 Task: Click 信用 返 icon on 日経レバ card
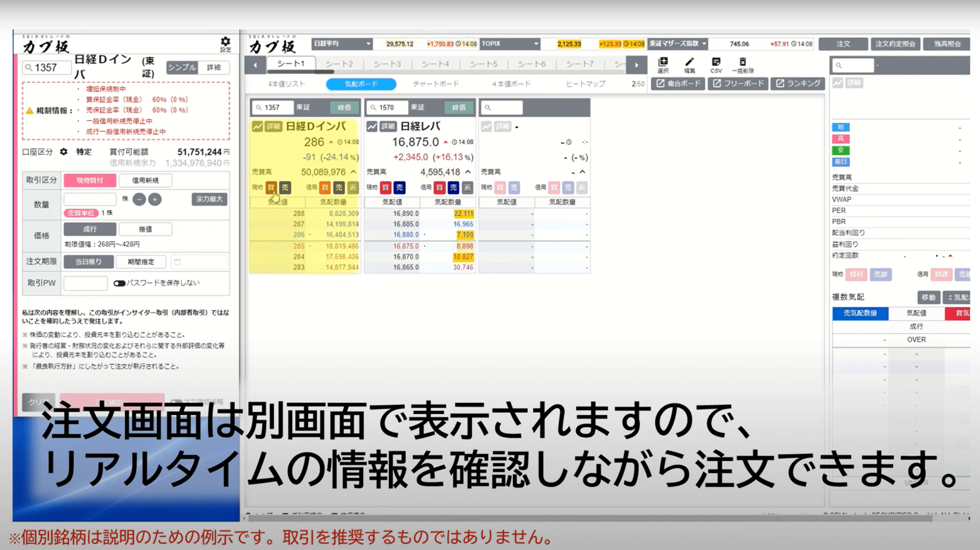coord(468,187)
